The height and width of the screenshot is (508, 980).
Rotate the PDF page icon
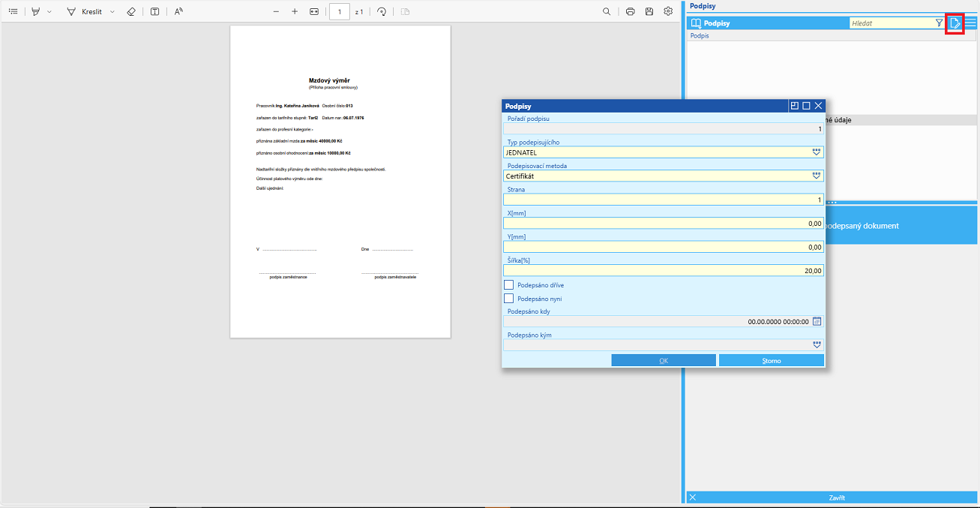(x=382, y=12)
